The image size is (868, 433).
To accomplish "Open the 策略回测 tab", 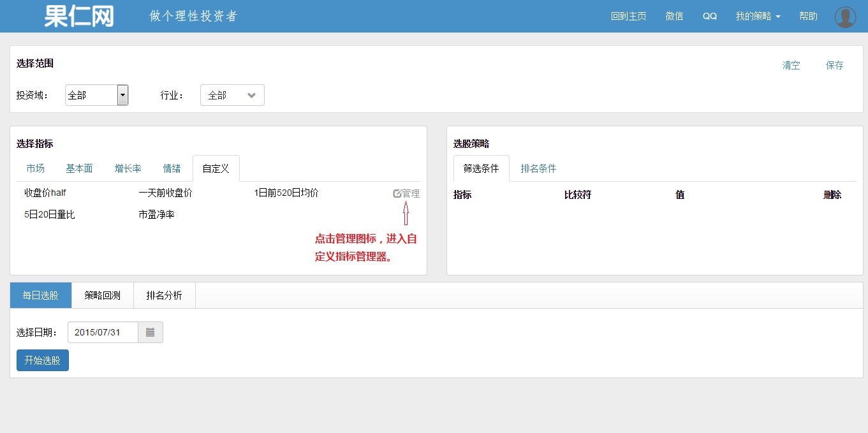I will [x=102, y=295].
